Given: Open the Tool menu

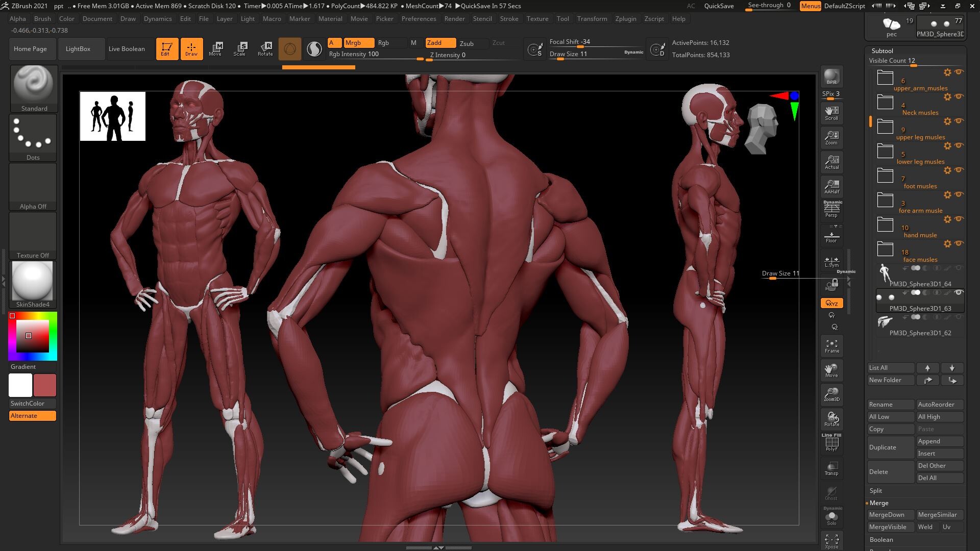Looking at the screenshot, I should 562,19.
